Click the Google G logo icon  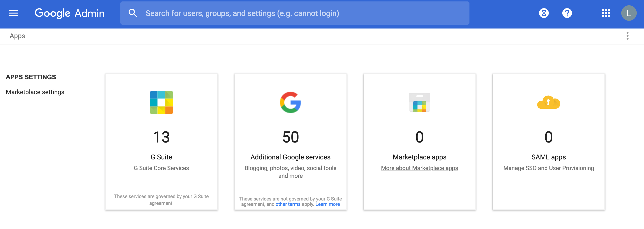[x=290, y=102]
